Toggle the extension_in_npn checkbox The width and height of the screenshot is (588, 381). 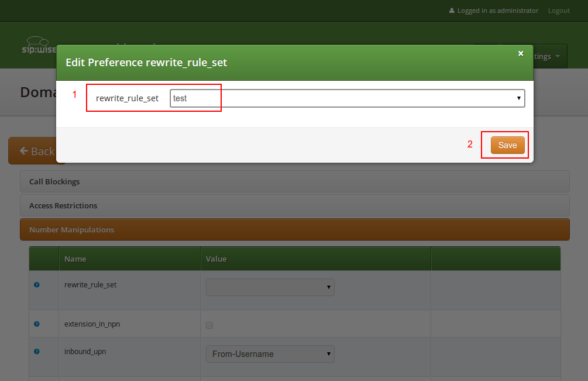coord(209,325)
